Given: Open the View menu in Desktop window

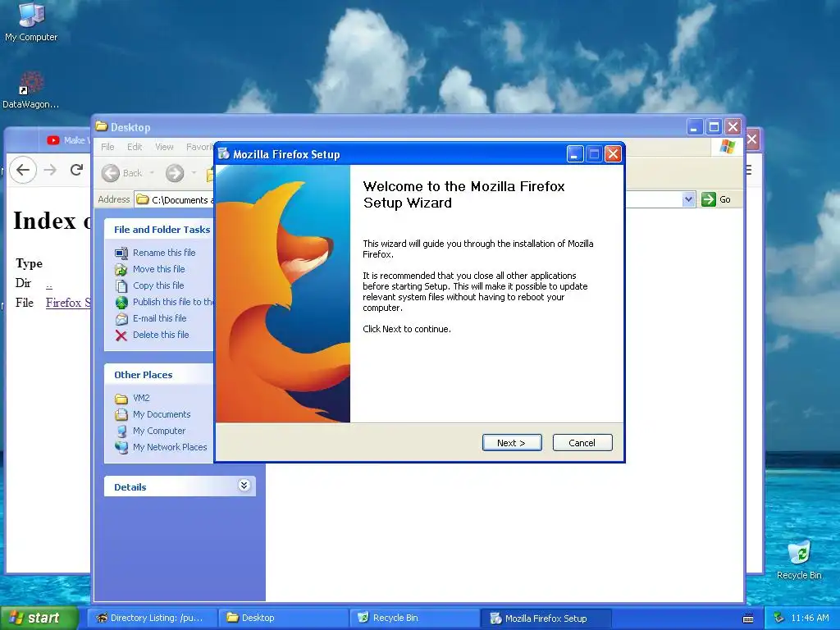Looking at the screenshot, I should click(x=164, y=147).
